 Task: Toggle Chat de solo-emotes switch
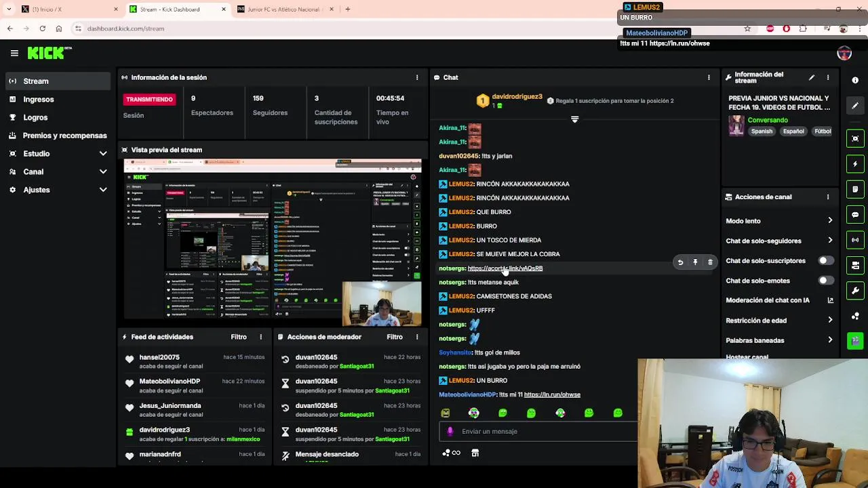point(825,280)
